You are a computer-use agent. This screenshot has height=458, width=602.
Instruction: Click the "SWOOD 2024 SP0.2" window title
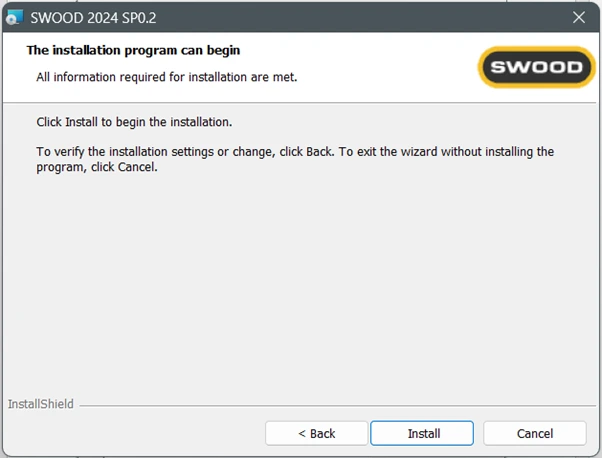pos(93,18)
